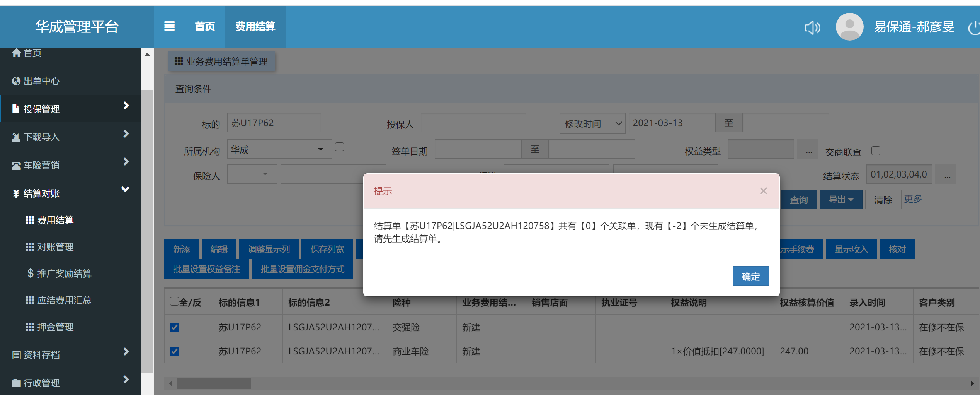Expand the 资料存档 sidebar menu

coord(126,351)
